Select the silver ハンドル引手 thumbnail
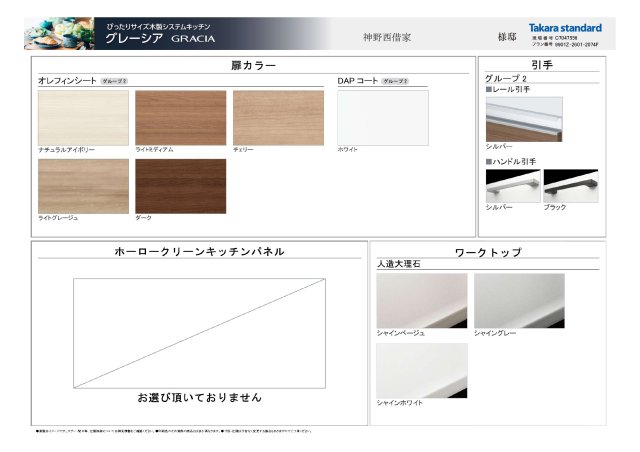This screenshot has height=452, width=640. pos(513,186)
